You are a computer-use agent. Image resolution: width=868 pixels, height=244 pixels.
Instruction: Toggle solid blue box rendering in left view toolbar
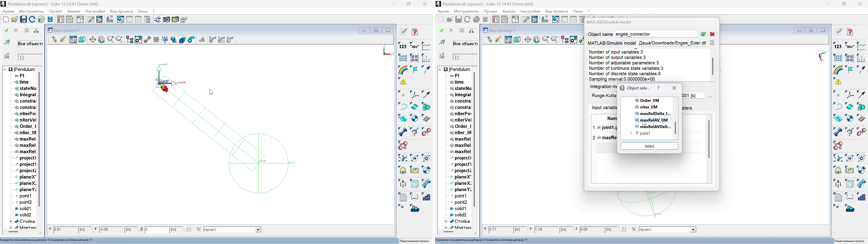point(183,40)
